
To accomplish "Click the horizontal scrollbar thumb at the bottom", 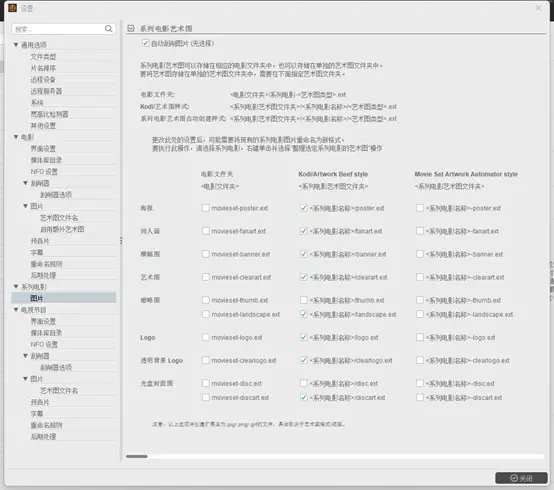I will 137,456.
